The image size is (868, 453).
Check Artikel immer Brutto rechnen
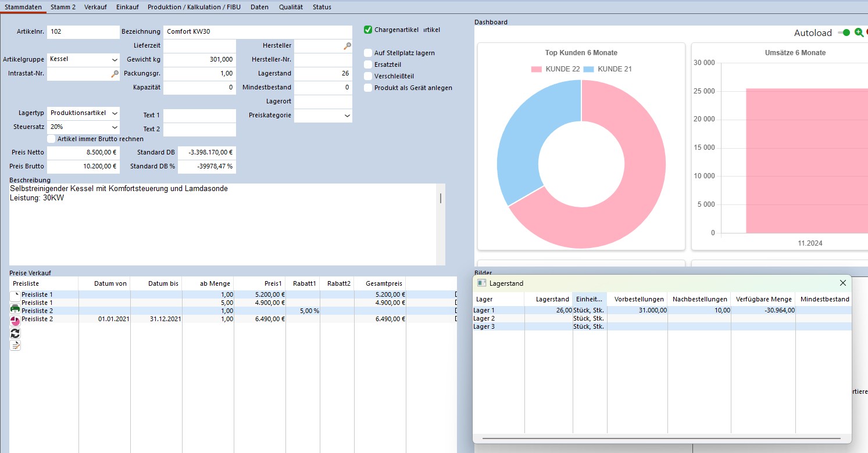tap(52, 139)
